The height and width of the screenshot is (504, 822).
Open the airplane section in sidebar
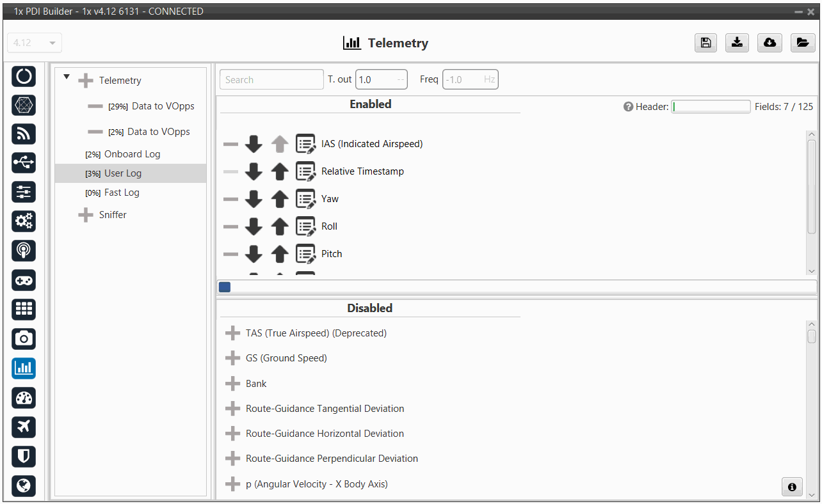[24, 427]
